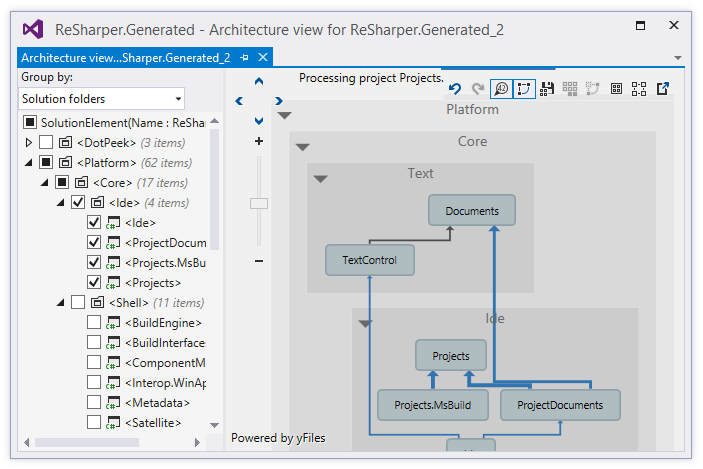This screenshot has width=703, height=469.
Task: Click the undo arrow in the diagram toolbar
Action: click(x=455, y=89)
